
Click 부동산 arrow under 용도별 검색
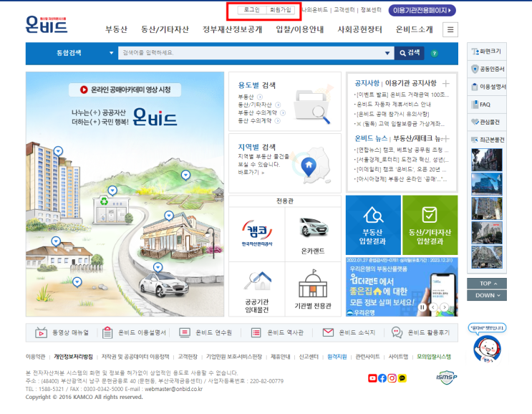coord(260,97)
